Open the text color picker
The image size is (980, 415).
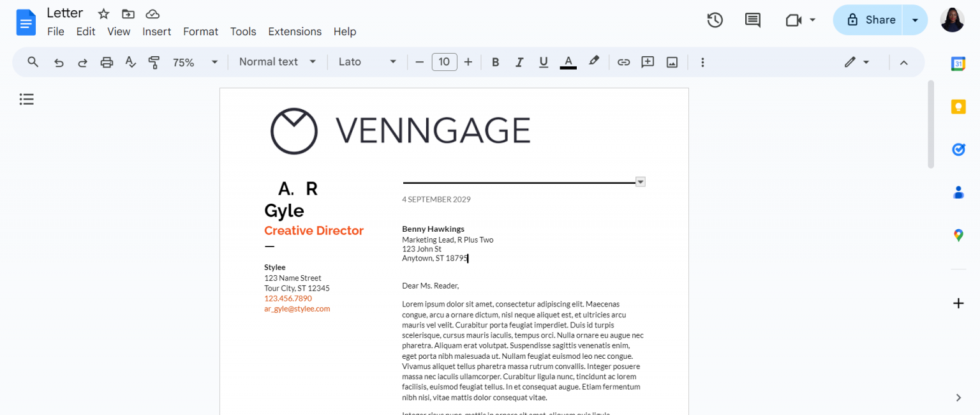[x=568, y=61]
